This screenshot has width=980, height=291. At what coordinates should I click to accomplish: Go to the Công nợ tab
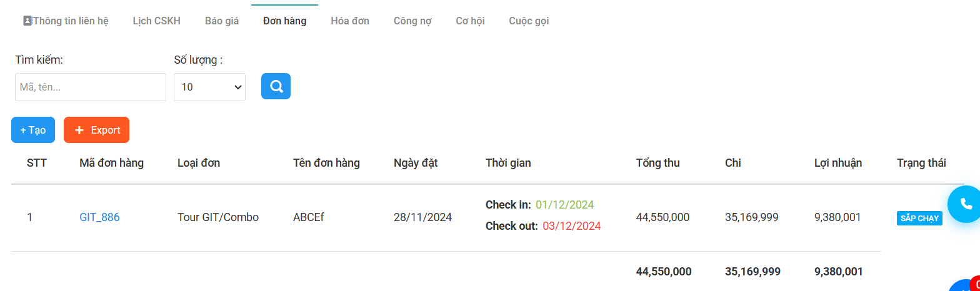tap(412, 21)
